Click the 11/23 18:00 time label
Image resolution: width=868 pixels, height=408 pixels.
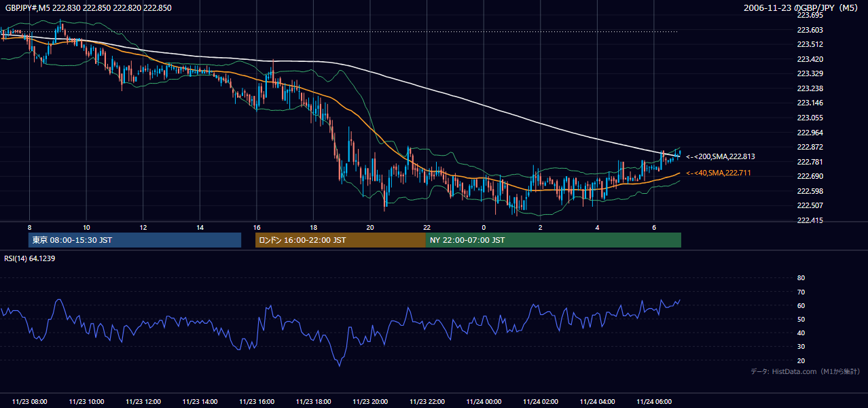pos(314,402)
